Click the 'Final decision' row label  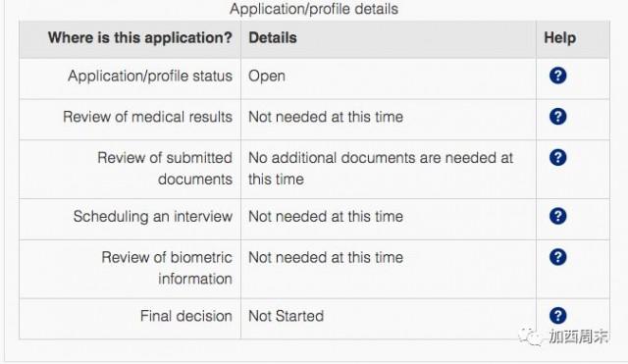pos(185,316)
